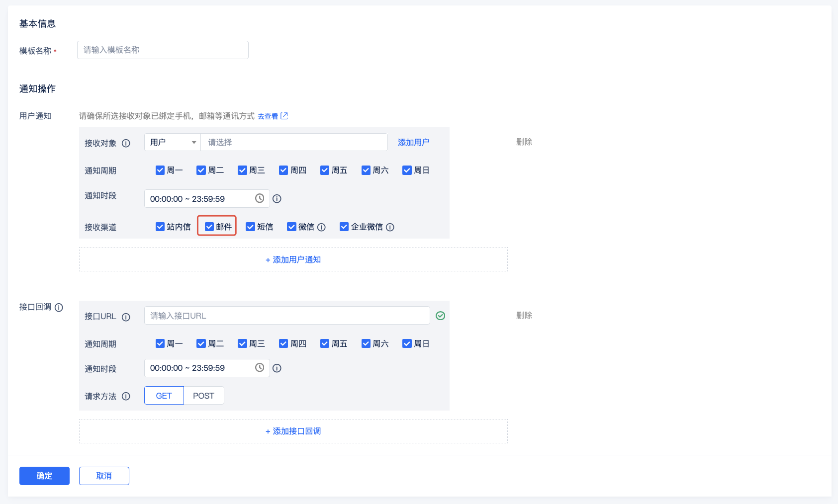
Task: Click info icon beside user 通知时段 field
Action: 277,199
